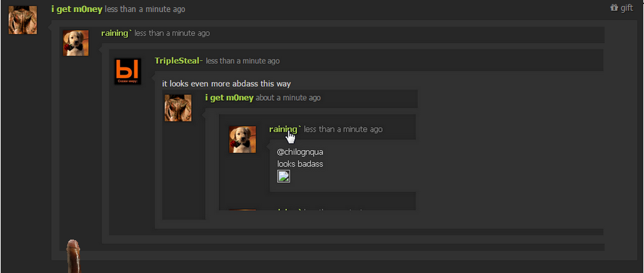This screenshot has height=273, width=644.
Task: Click TripleSteal-'s orange logo avatar
Action: [127, 71]
